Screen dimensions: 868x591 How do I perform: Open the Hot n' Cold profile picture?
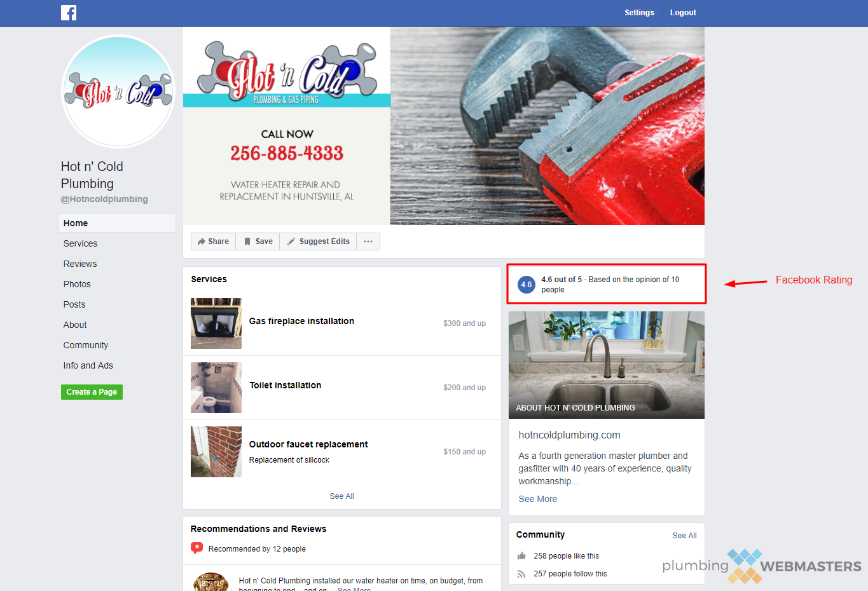(x=118, y=92)
